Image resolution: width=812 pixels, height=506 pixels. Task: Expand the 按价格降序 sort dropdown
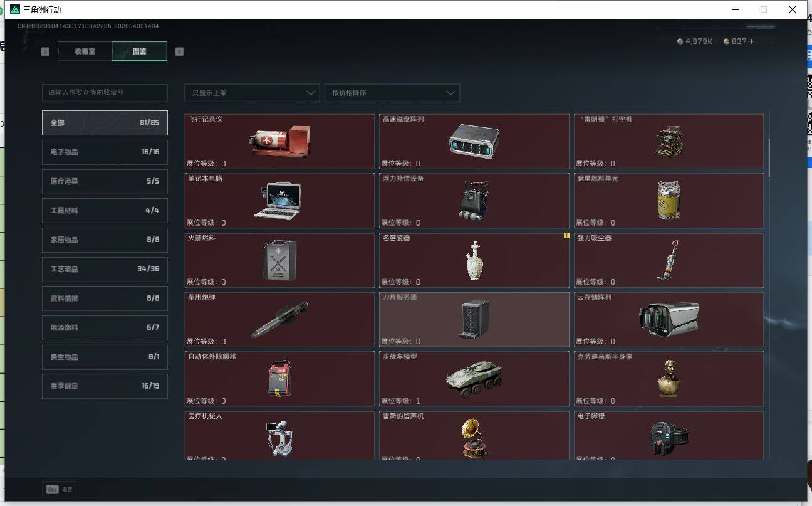pyautogui.click(x=392, y=93)
